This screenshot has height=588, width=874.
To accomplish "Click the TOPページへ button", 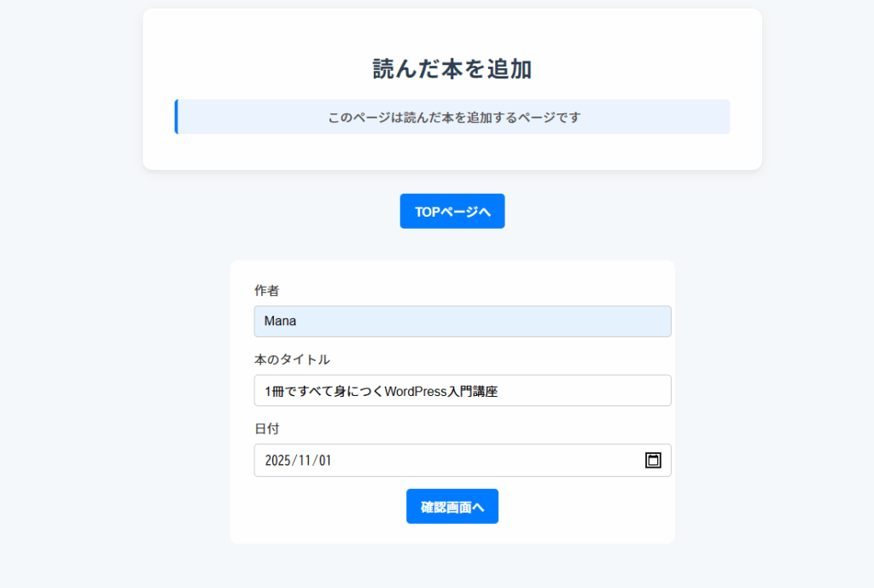I will click(x=452, y=212).
